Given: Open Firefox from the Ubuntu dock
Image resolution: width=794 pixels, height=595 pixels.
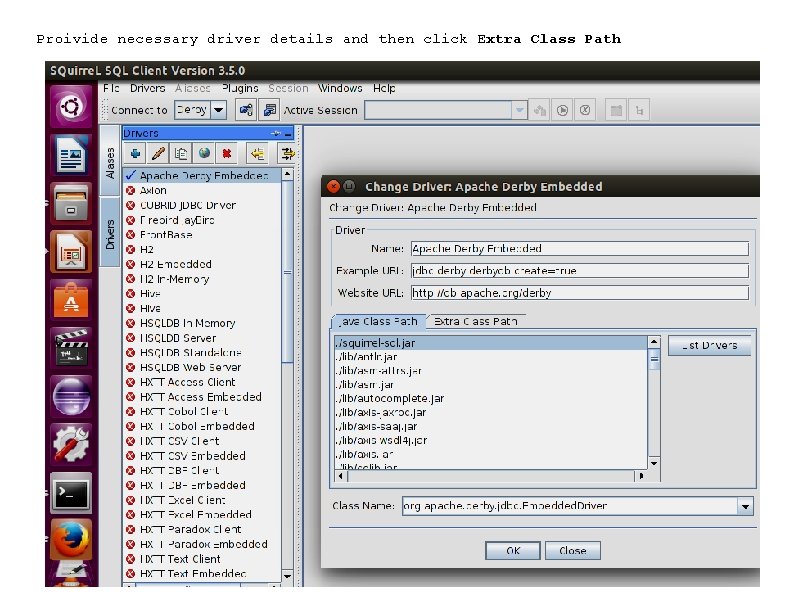Looking at the screenshot, I should (71, 540).
